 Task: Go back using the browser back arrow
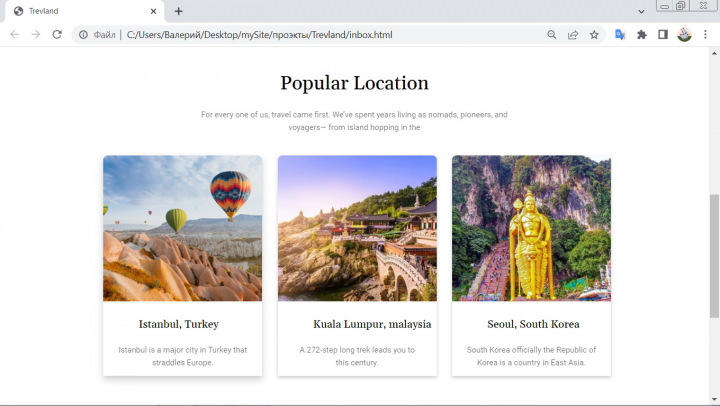click(15, 34)
